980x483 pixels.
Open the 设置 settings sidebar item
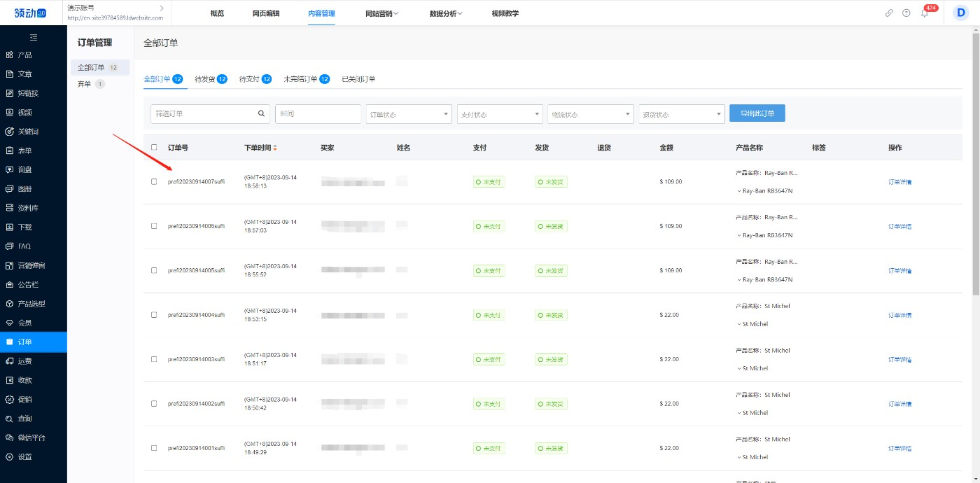point(24,457)
